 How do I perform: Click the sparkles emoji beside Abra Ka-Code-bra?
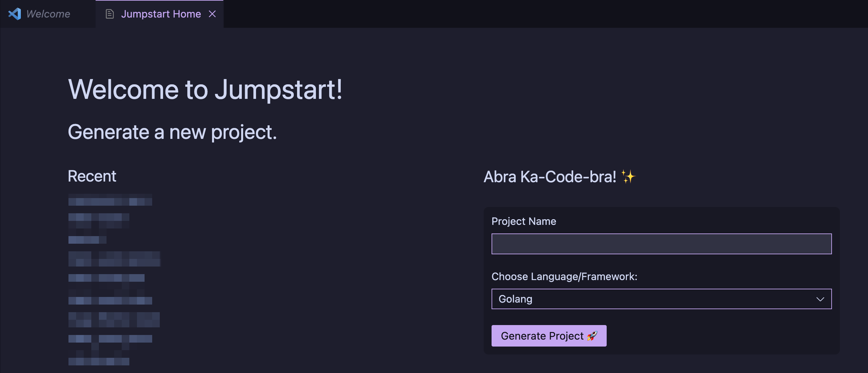click(x=628, y=177)
